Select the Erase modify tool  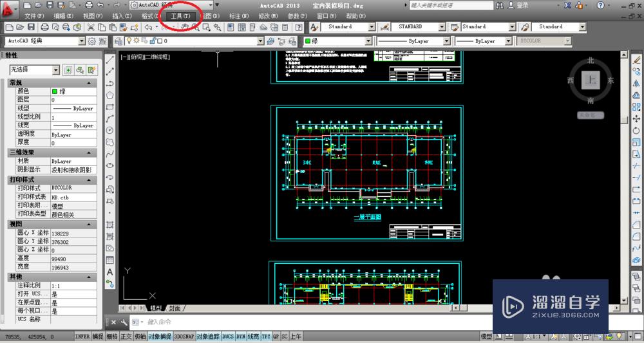click(636, 59)
